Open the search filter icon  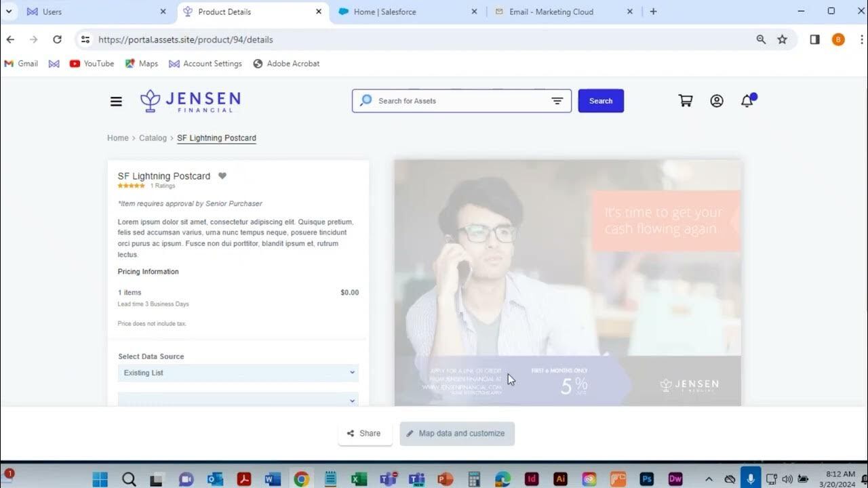click(557, 100)
